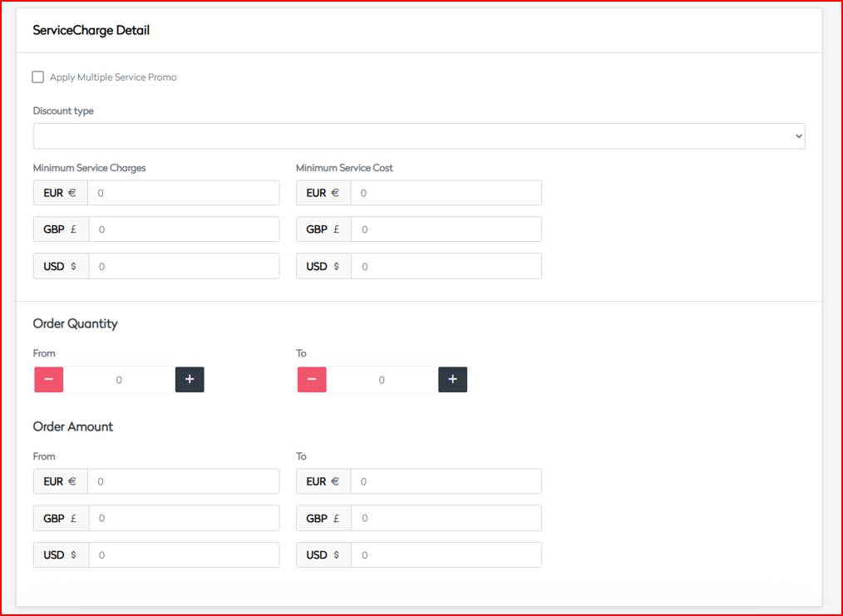
Task: Open the Discount type dropdown
Action: 418,136
